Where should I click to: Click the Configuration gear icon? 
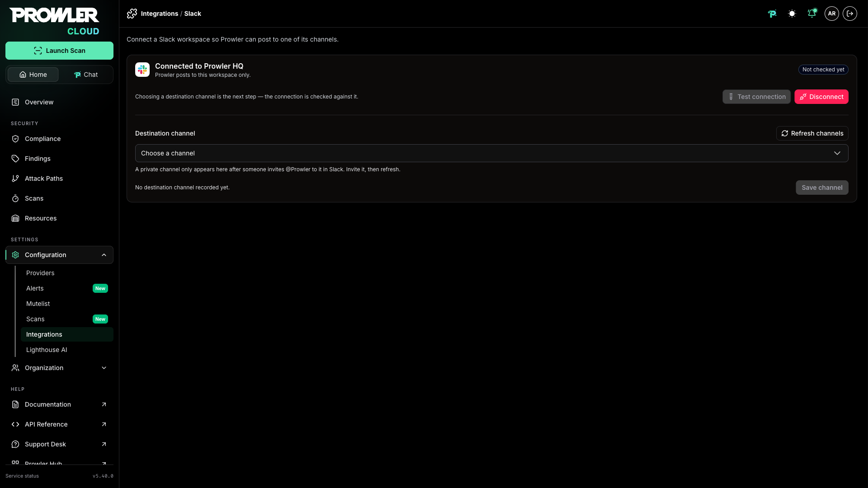tap(15, 255)
